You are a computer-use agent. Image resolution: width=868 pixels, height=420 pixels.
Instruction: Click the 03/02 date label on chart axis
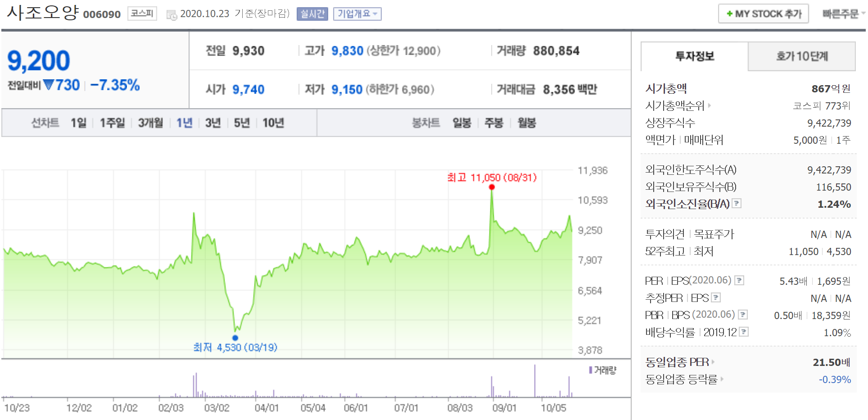point(217,408)
